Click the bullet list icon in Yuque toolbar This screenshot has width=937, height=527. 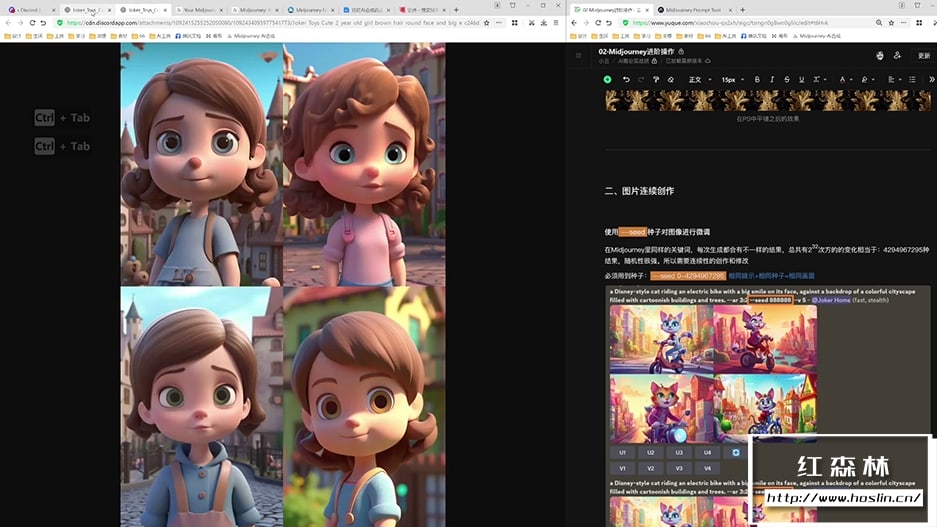pos(912,79)
